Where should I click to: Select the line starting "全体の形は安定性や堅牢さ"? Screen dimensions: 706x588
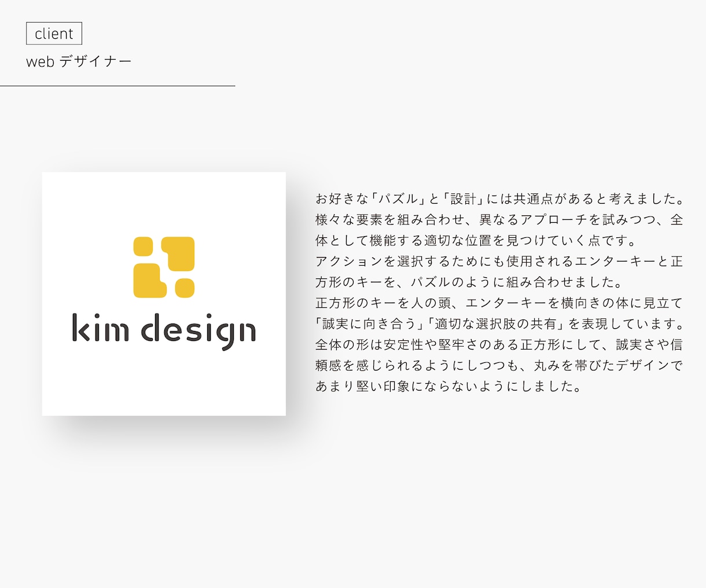tap(499, 345)
